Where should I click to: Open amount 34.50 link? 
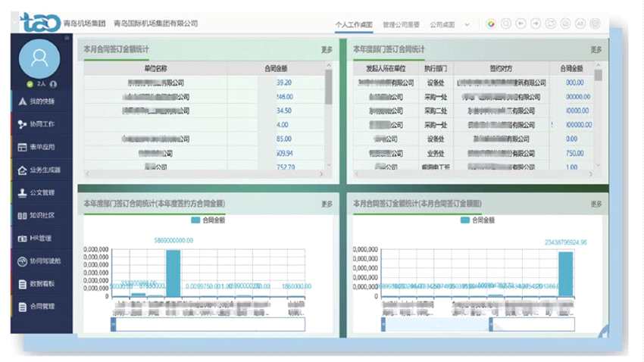point(284,111)
